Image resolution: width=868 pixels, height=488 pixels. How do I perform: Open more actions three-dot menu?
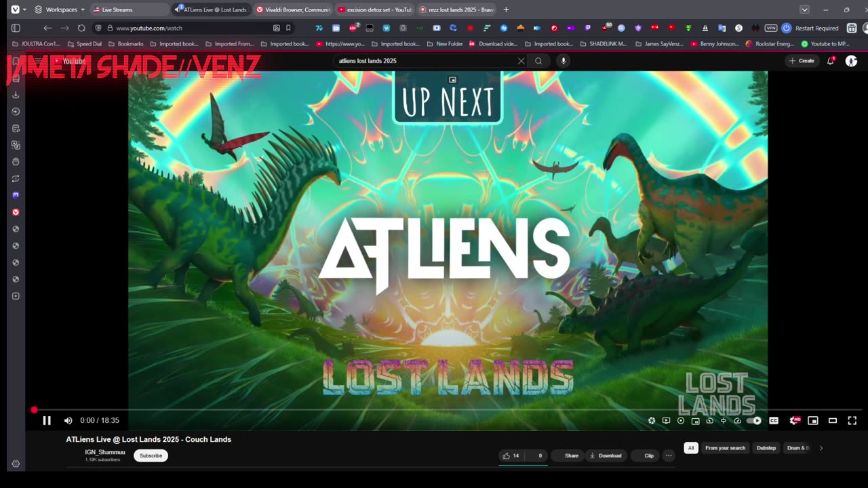click(x=669, y=455)
